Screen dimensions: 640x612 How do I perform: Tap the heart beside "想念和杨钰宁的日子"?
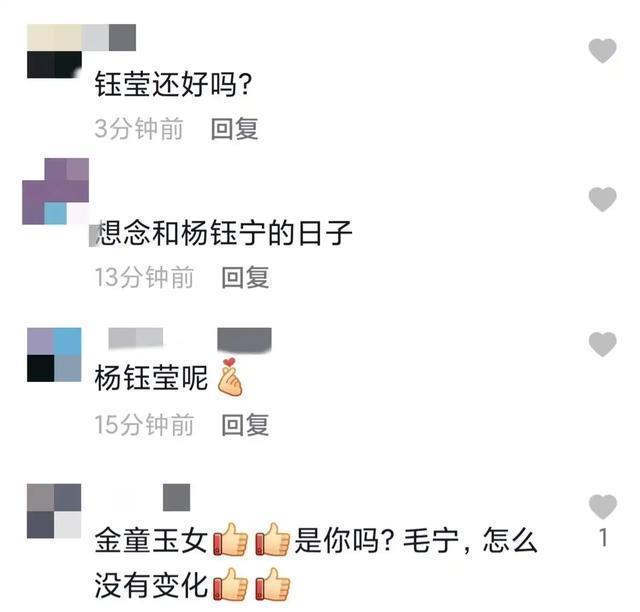click(602, 199)
